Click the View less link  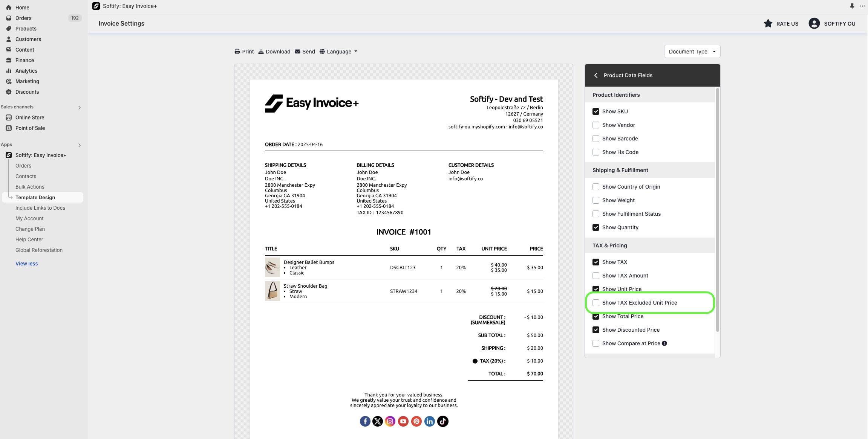click(x=26, y=264)
